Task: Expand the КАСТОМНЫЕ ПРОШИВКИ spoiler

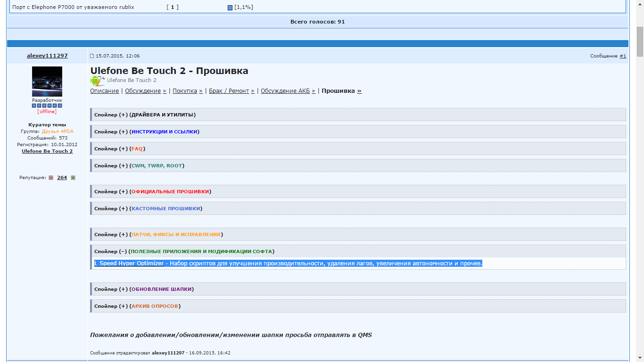Action: coord(358,208)
